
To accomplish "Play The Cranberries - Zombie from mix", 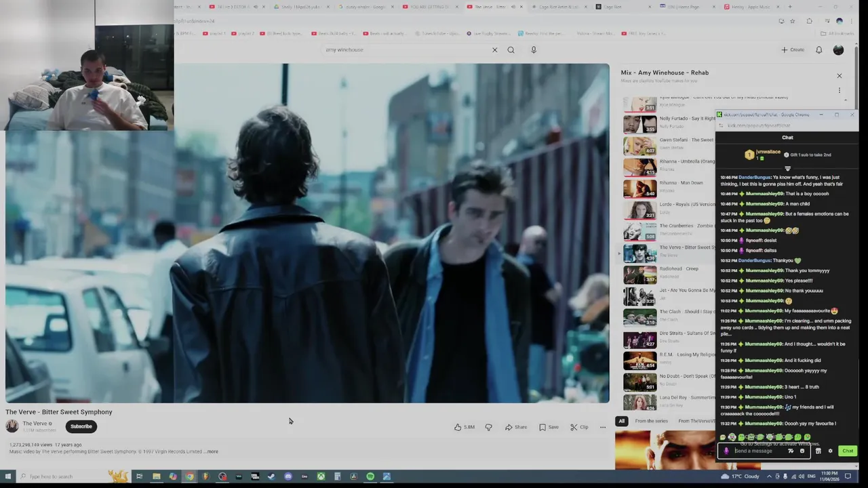I will [668, 232].
